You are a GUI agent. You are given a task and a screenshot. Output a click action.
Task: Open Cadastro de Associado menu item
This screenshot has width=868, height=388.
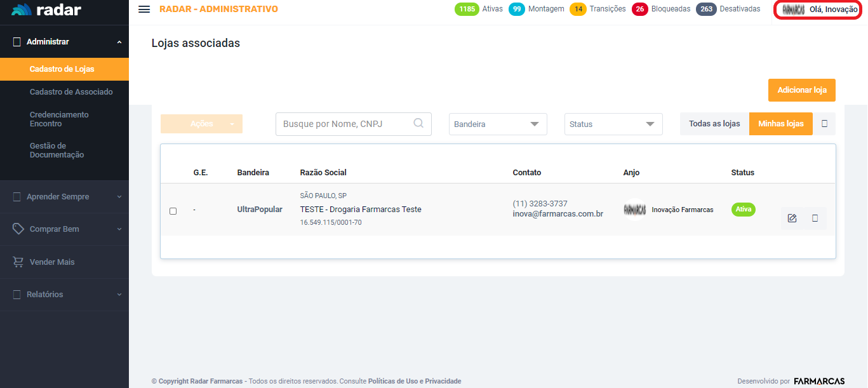click(71, 92)
